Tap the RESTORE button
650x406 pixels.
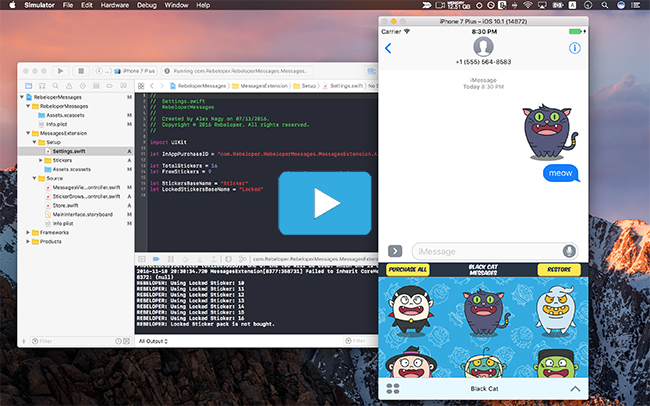[559, 270]
